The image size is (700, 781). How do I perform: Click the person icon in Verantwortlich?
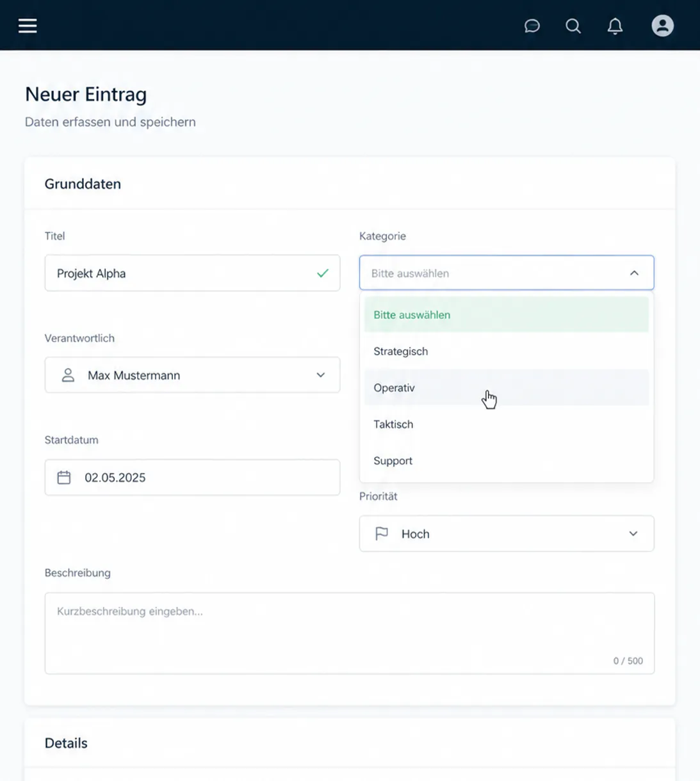pos(68,375)
